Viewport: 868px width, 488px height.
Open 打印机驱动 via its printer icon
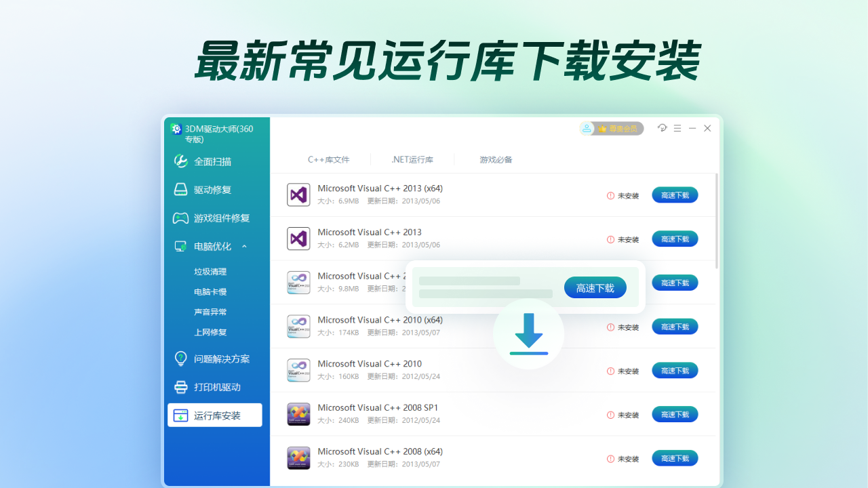[x=180, y=387]
